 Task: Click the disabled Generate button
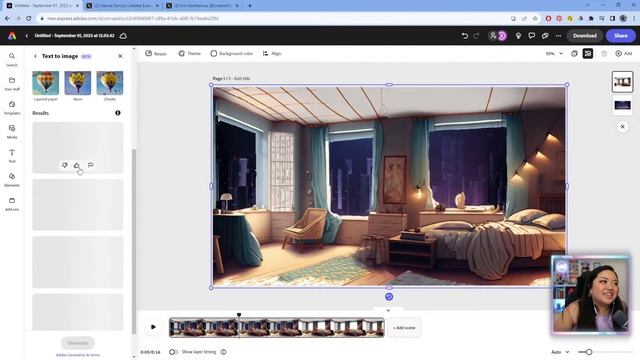click(x=78, y=343)
